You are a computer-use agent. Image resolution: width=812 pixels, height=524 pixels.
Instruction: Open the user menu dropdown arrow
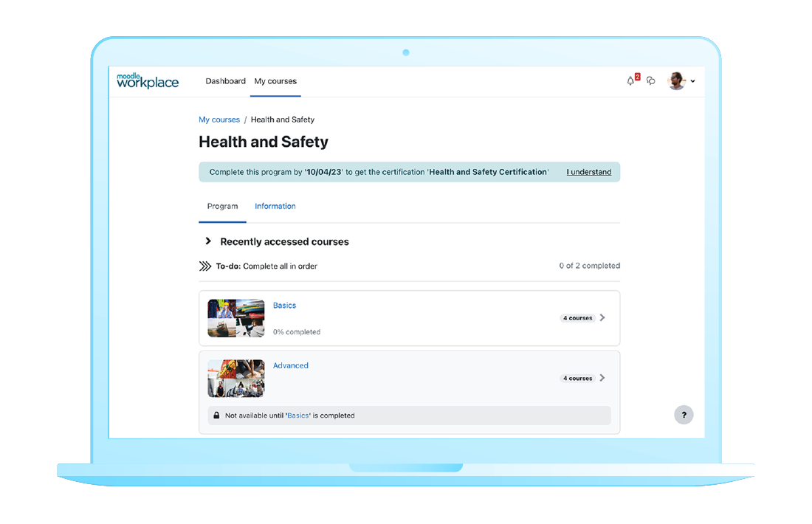point(692,82)
